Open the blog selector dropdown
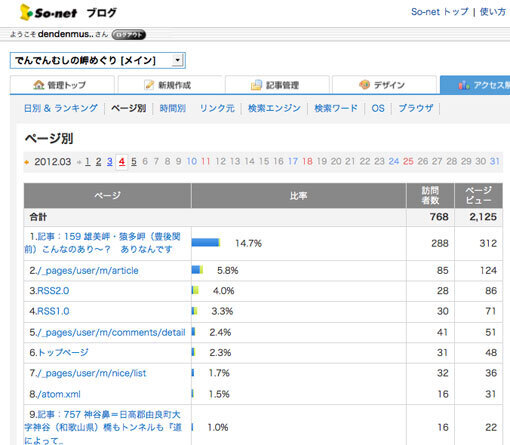Image resolution: width=510 pixels, height=445 pixels. [98, 61]
